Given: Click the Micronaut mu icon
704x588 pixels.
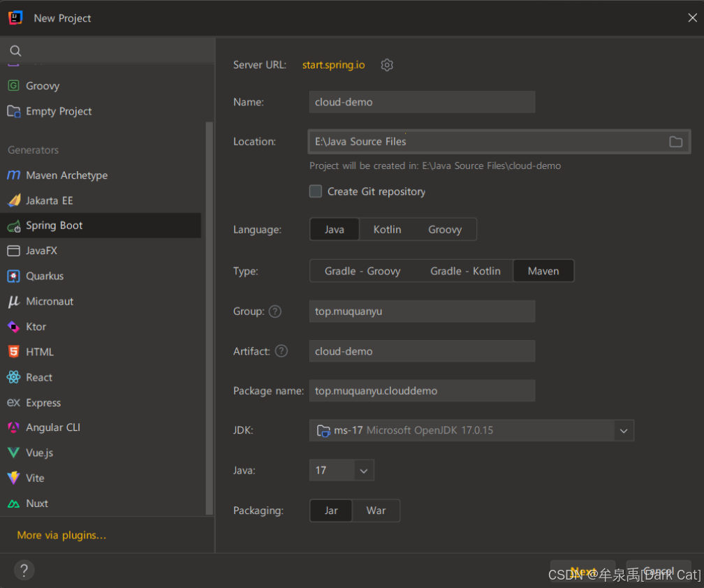Looking at the screenshot, I should pyautogui.click(x=13, y=301).
